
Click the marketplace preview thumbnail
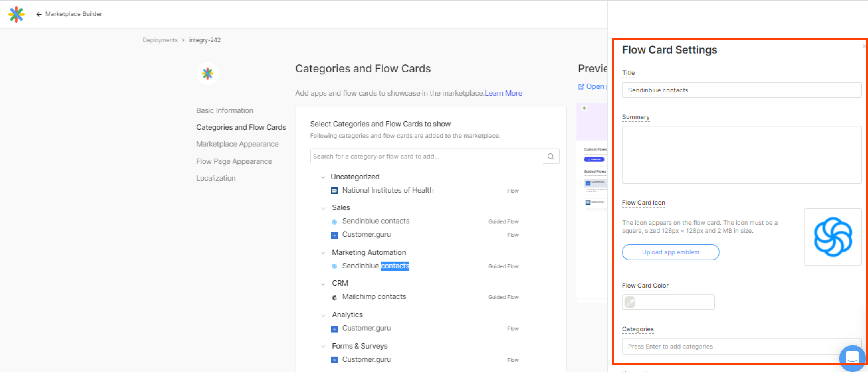592,202
